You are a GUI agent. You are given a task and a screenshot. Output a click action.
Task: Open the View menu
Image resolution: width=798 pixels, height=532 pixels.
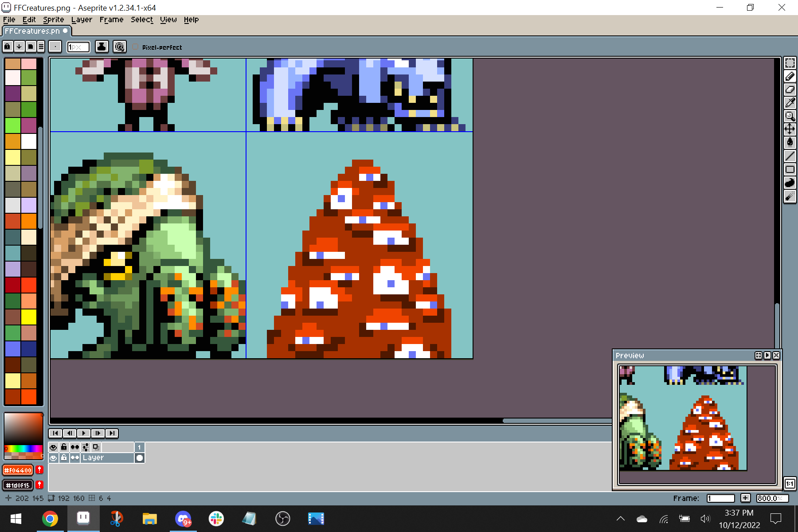click(168, 20)
